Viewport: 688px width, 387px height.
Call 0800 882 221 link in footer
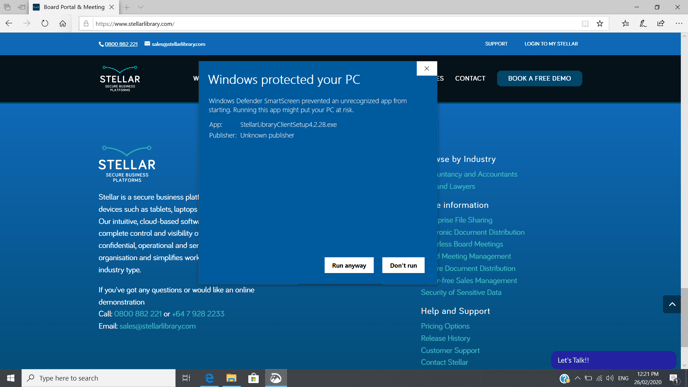138,314
